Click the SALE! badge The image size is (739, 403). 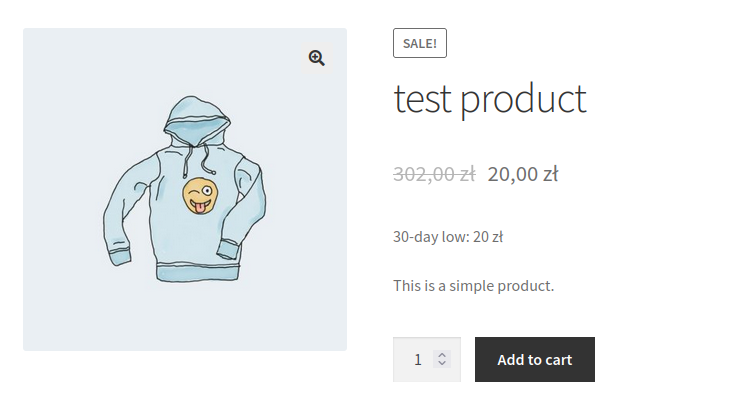point(420,43)
